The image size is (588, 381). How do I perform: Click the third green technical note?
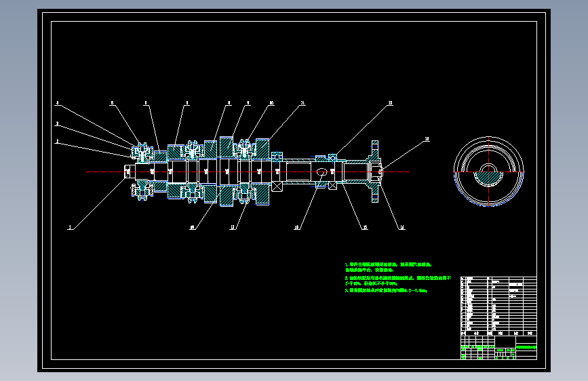pos(386,290)
